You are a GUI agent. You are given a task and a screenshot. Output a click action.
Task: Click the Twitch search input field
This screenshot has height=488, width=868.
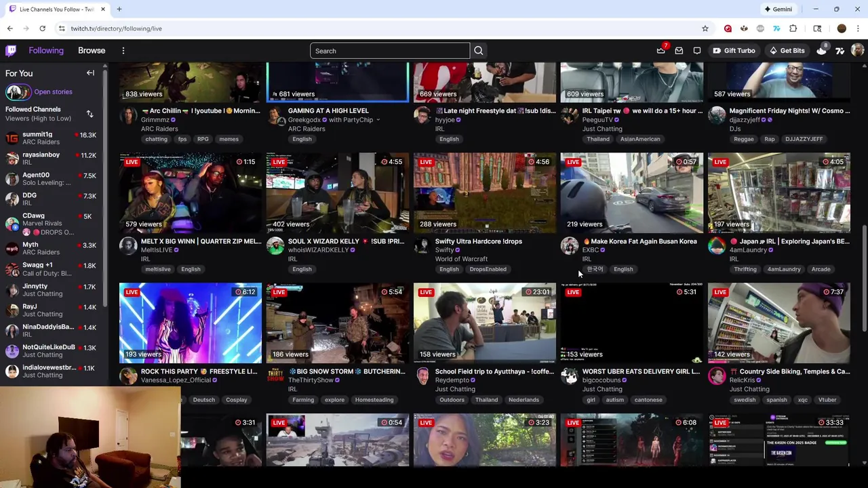point(390,51)
